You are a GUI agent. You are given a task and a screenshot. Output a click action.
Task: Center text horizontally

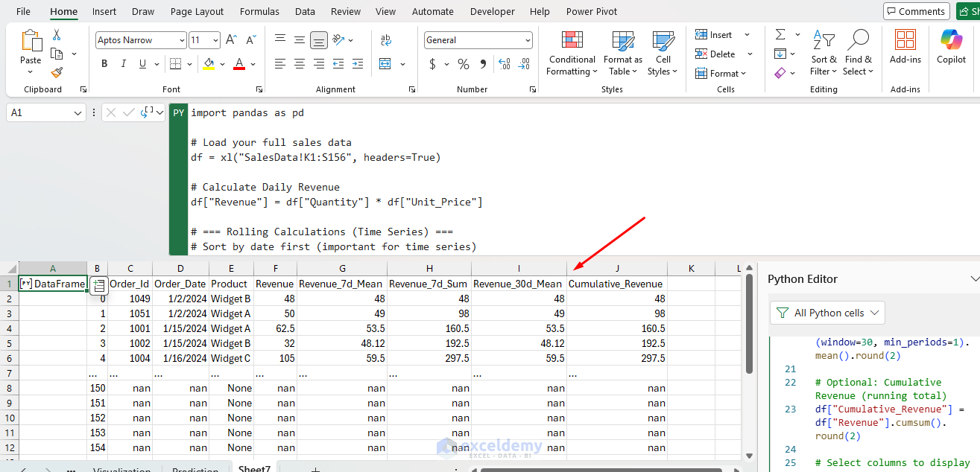tap(300, 64)
